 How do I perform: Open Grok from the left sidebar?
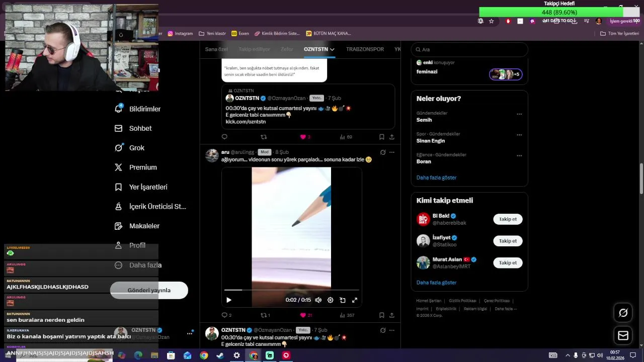tap(130, 148)
